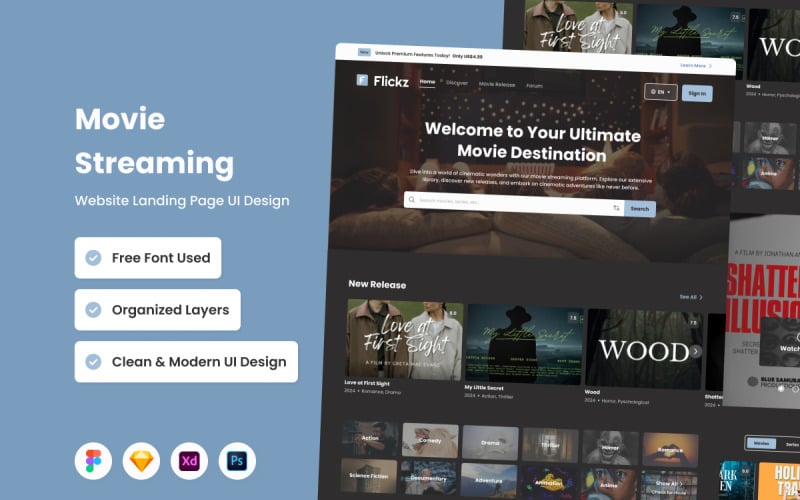Focus the search movies input field
Image resolution: width=800 pixels, height=500 pixels.
coord(514,203)
